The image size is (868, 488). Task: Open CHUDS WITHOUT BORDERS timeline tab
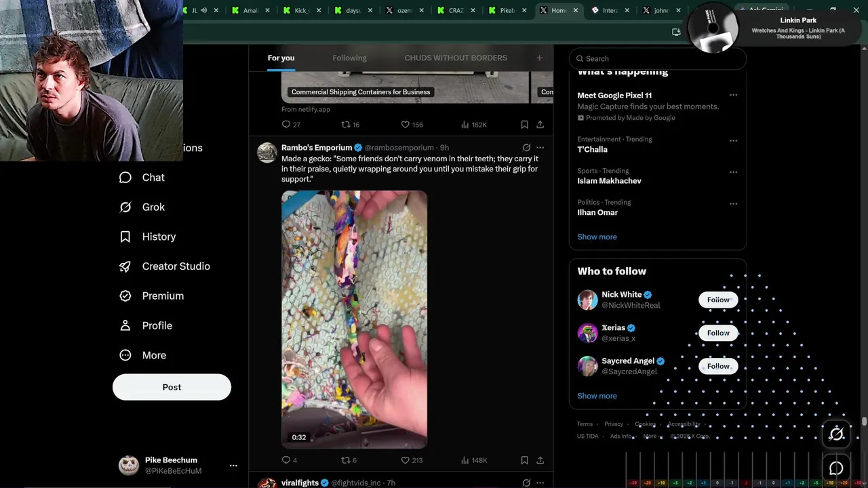point(456,58)
